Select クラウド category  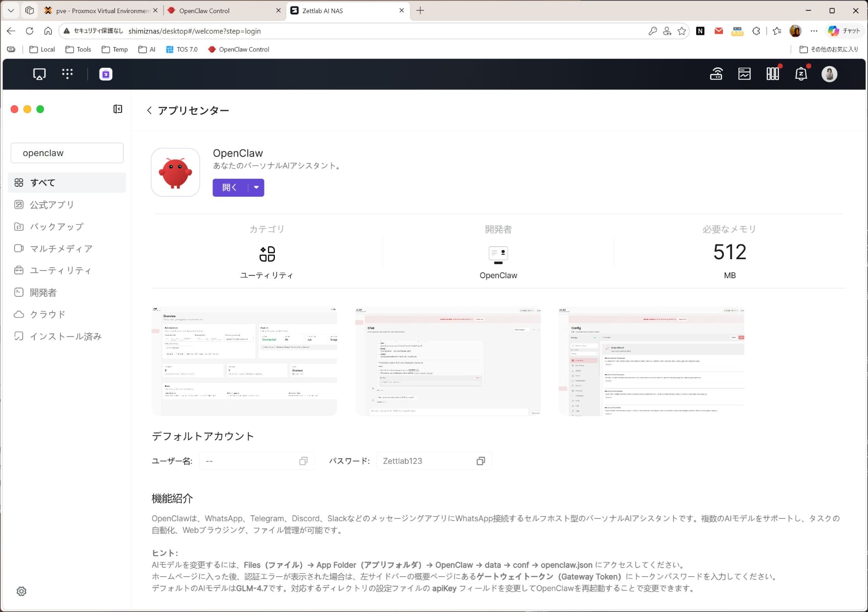click(67, 314)
